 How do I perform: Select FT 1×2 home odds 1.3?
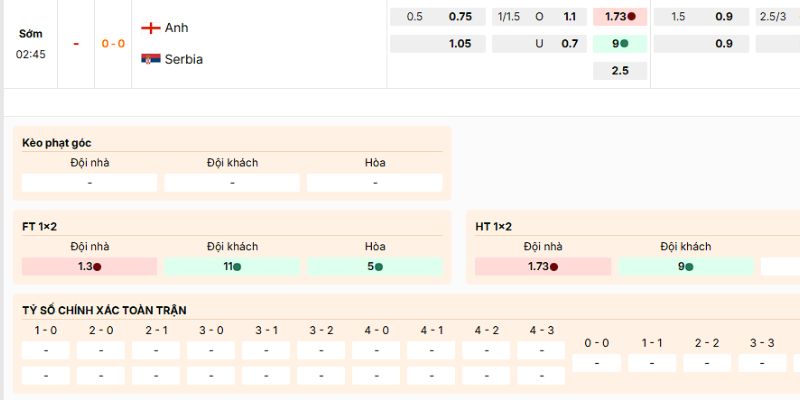click(x=89, y=267)
